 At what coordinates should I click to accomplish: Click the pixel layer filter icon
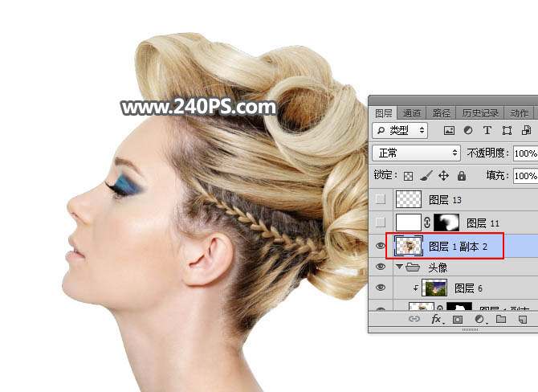coord(449,130)
